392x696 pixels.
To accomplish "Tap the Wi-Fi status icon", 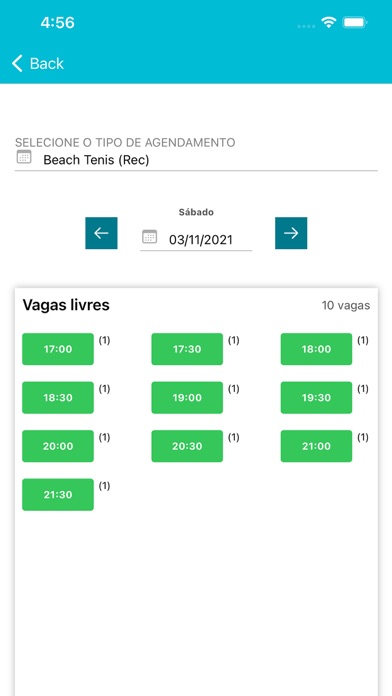I will point(329,22).
